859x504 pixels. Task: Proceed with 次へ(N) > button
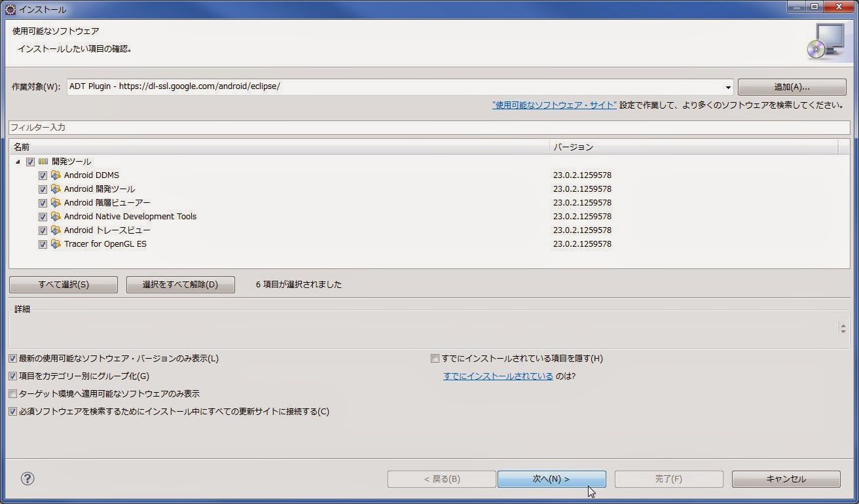click(551, 479)
